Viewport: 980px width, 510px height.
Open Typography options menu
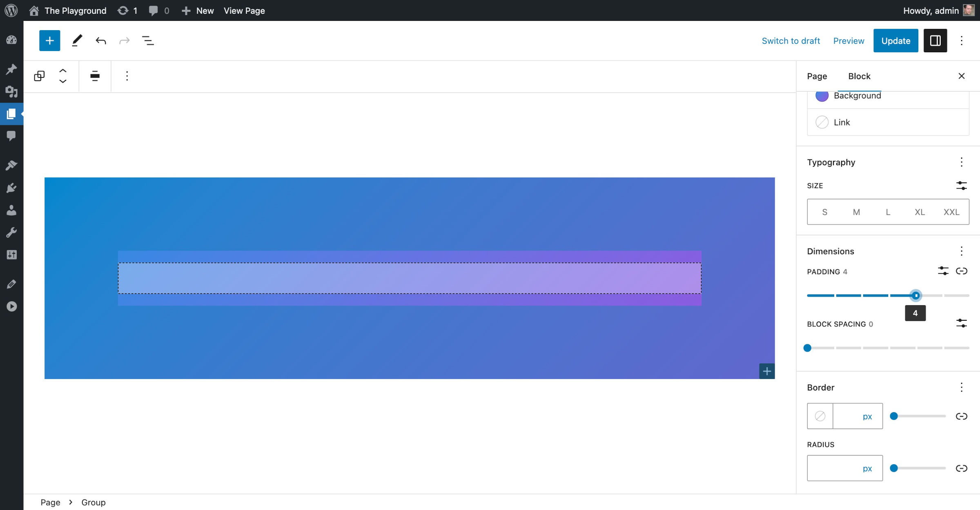pos(961,162)
